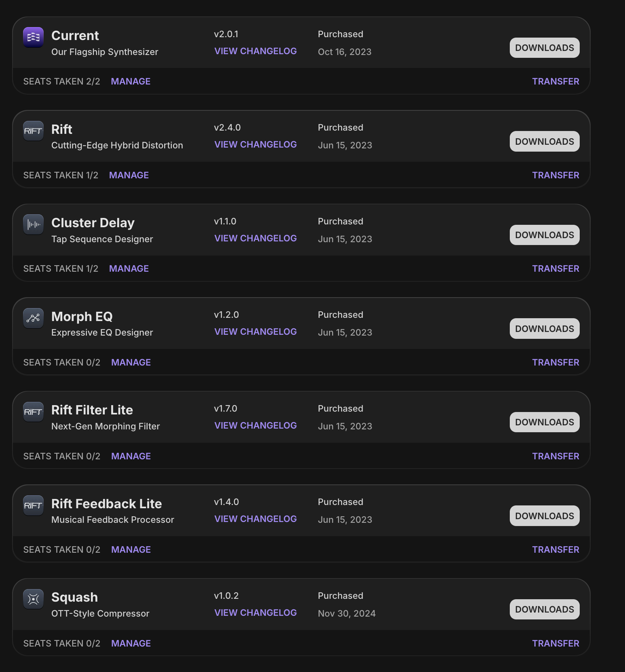
Task: Click the Rift Filter Lite icon
Action: [x=33, y=412]
